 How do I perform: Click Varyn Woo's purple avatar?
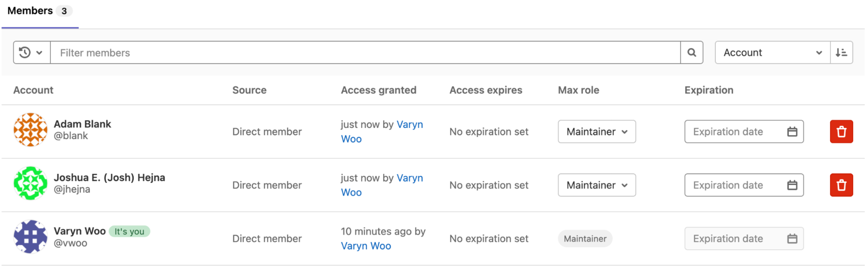[x=30, y=237]
